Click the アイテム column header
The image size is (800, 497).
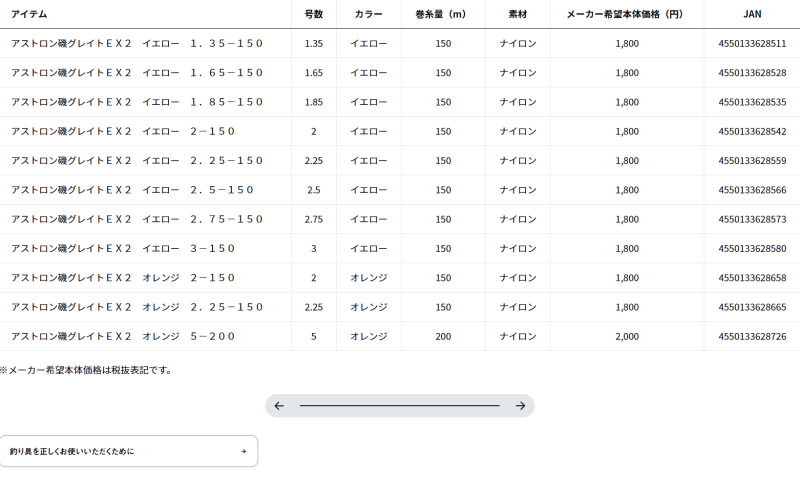click(29, 14)
